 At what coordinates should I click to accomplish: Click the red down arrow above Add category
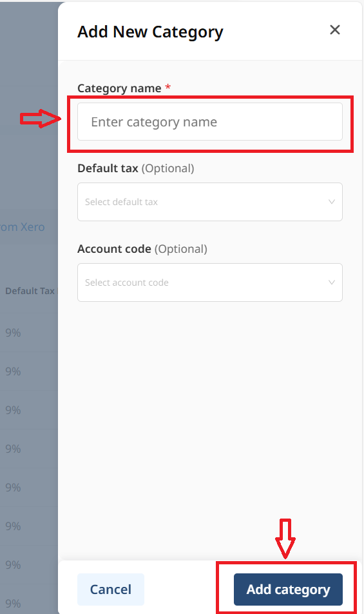pos(285,539)
